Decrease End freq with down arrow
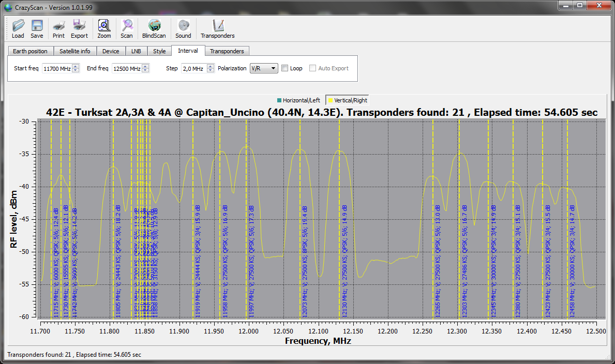615x364 pixels. (145, 71)
